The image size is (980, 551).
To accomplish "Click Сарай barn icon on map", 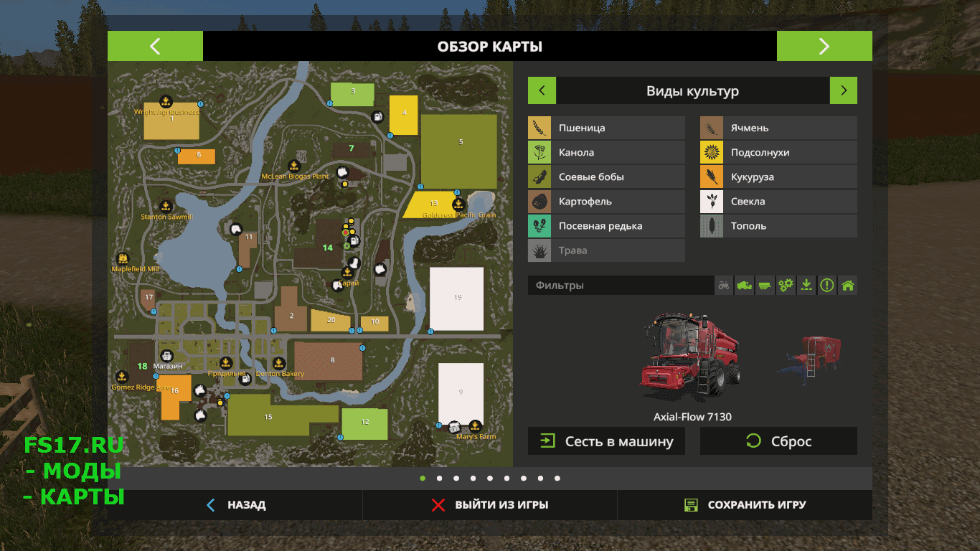I will (x=347, y=272).
